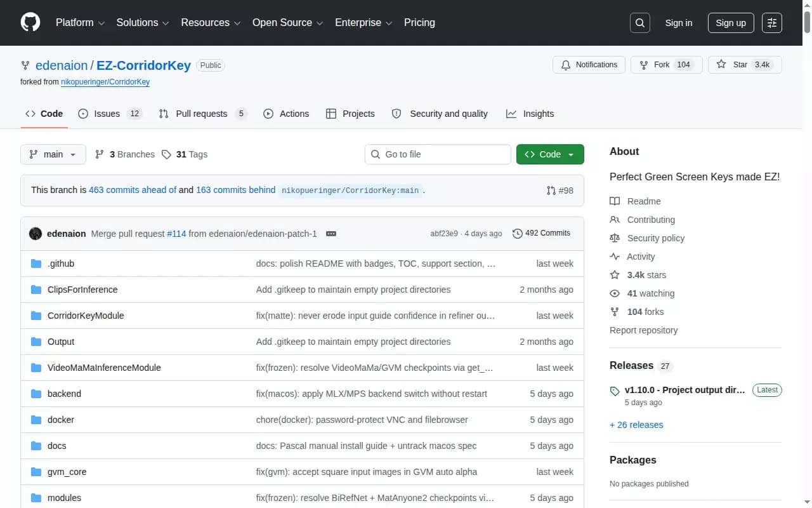Switch to the Pull requests tab
This screenshot has height=508, width=812.
point(202,114)
